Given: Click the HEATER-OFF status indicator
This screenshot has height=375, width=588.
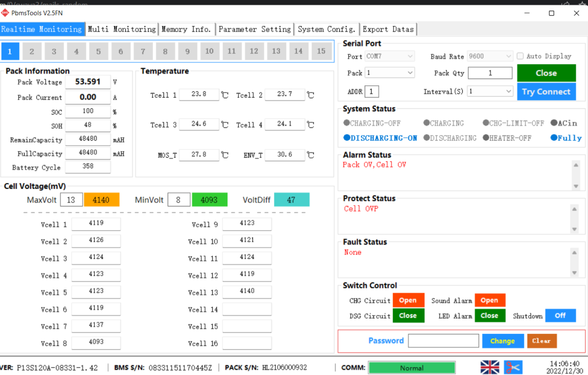Looking at the screenshot, I should (x=507, y=138).
